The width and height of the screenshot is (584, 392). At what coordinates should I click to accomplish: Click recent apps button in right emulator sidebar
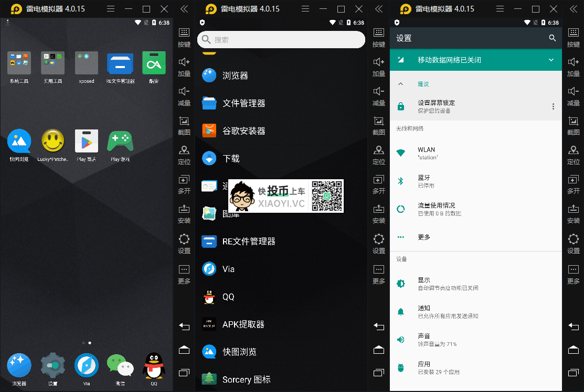(574, 372)
